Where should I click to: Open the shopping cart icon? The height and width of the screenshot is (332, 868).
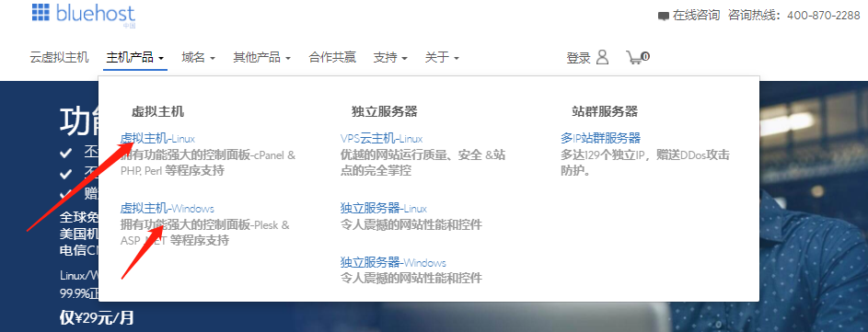coord(637,57)
